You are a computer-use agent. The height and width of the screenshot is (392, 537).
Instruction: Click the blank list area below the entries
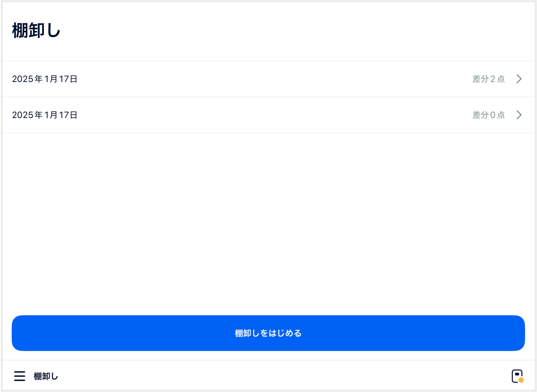tap(269, 224)
